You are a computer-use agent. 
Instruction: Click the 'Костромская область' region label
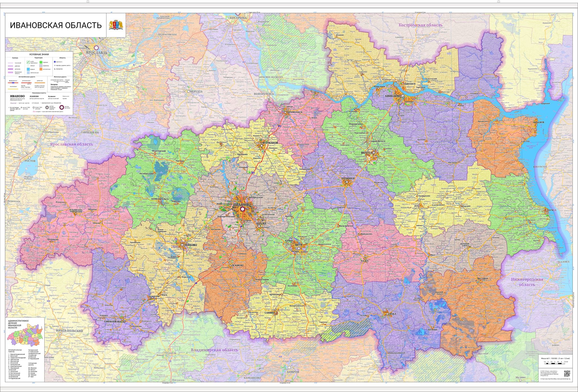tap(420, 25)
